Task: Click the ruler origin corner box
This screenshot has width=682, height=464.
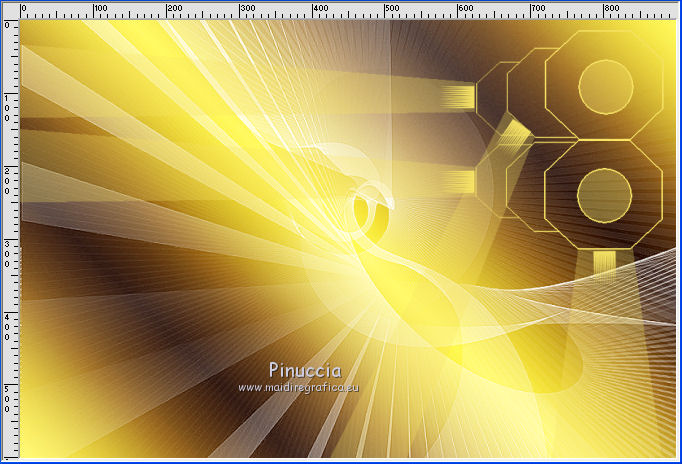Action: [x=11, y=11]
